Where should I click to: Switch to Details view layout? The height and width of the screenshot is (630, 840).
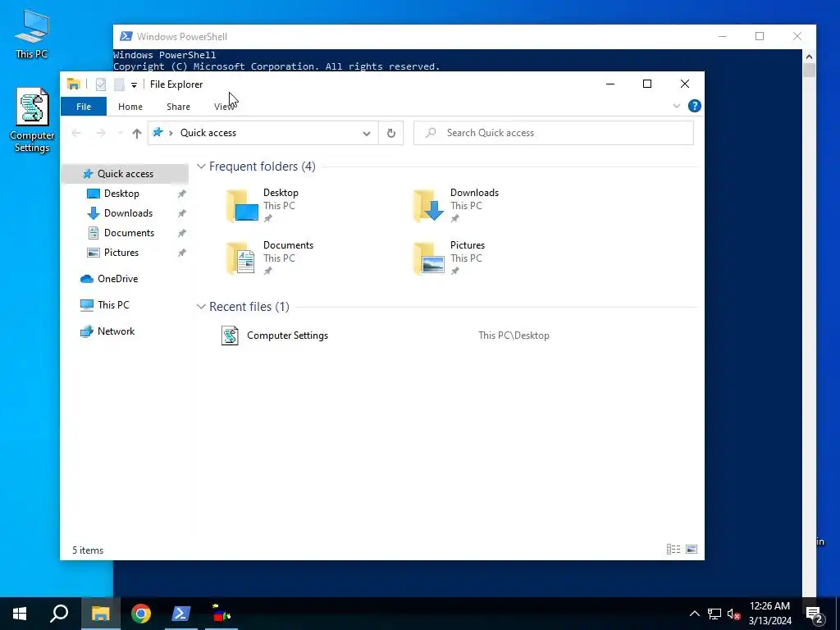click(673, 549)
